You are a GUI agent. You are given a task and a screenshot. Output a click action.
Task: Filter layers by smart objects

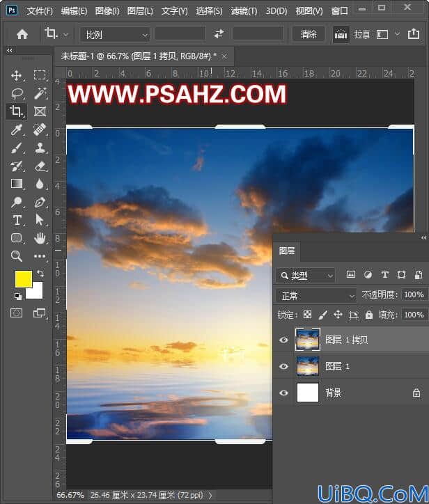(x=419, y=274)
